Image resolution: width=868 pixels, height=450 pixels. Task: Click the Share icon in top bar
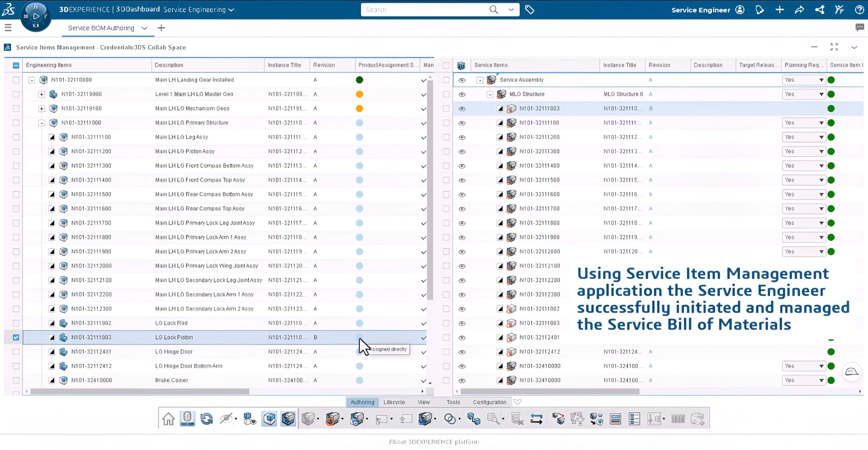(800, 10)
